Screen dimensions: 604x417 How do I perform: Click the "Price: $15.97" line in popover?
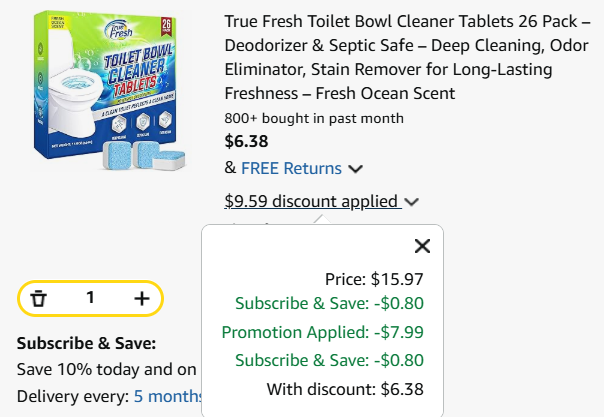click(x=374, y=279)
